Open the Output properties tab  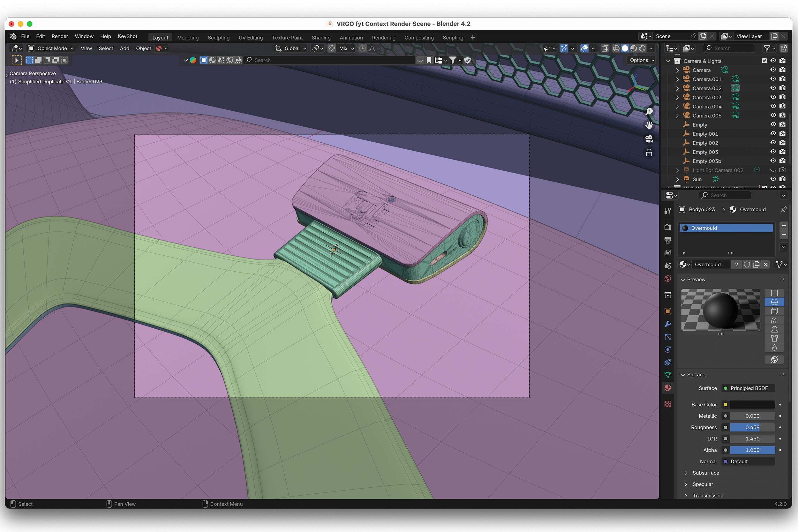pyautogui.click(x=667, y=240)
